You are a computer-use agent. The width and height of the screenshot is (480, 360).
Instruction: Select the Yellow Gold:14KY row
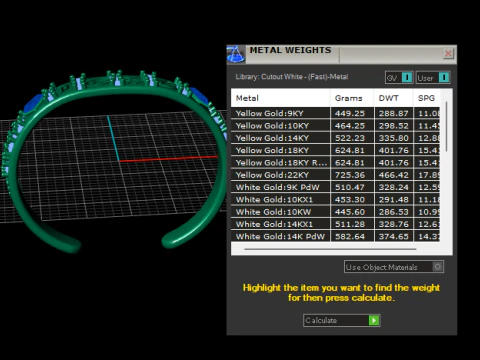pyautogui.click(x=335, y=138)
